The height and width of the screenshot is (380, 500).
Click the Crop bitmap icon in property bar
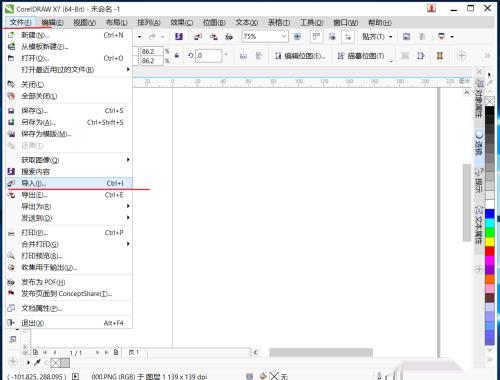(421, 56)
